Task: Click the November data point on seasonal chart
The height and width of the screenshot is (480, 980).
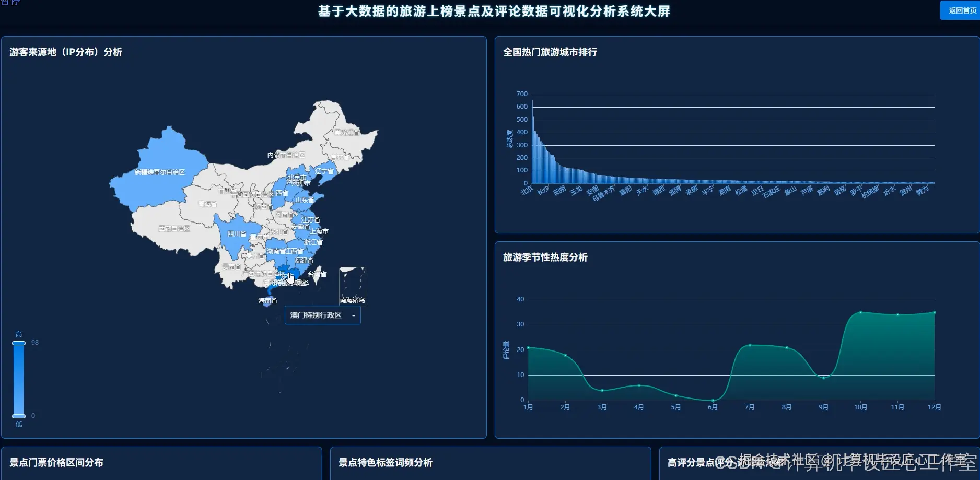Action: pyautogui.click(x=897, y=314)
